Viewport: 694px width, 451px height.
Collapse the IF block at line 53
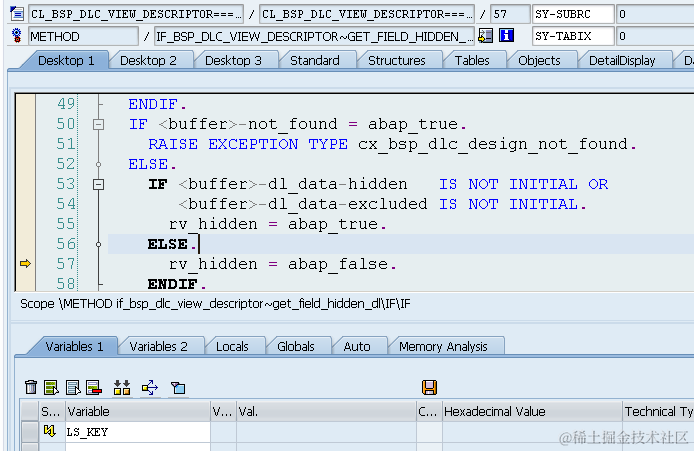[x=98, y=184]
